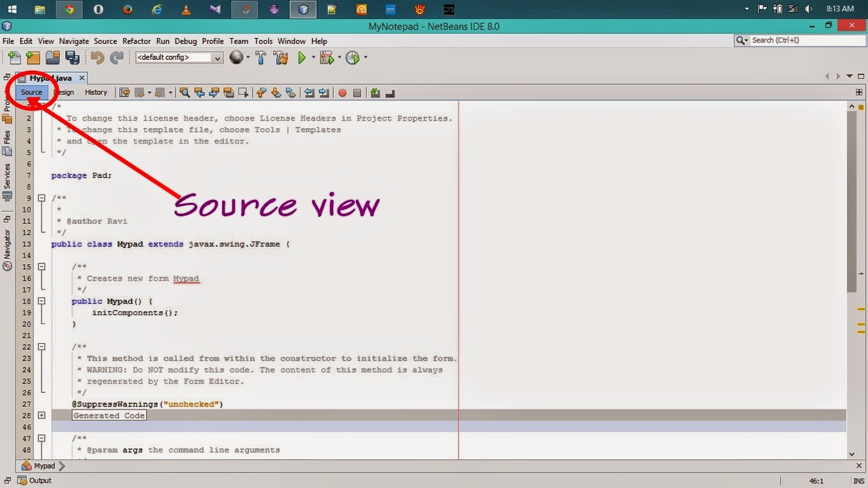Click the Profile Project clock icon
Screen dimensions: 868x488
(353, 57)
